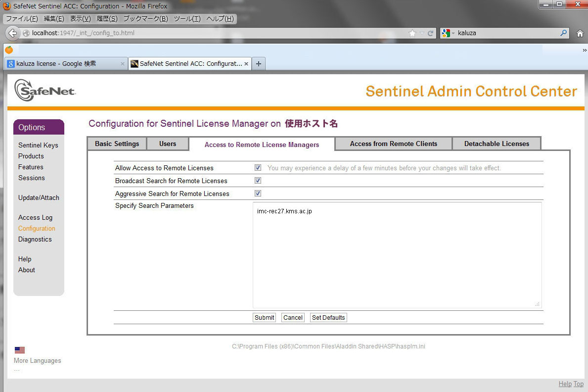
Task: Expand the bookmarks toolbar overflow chevron
Action: pyautogui.click(x=584, y=50)
